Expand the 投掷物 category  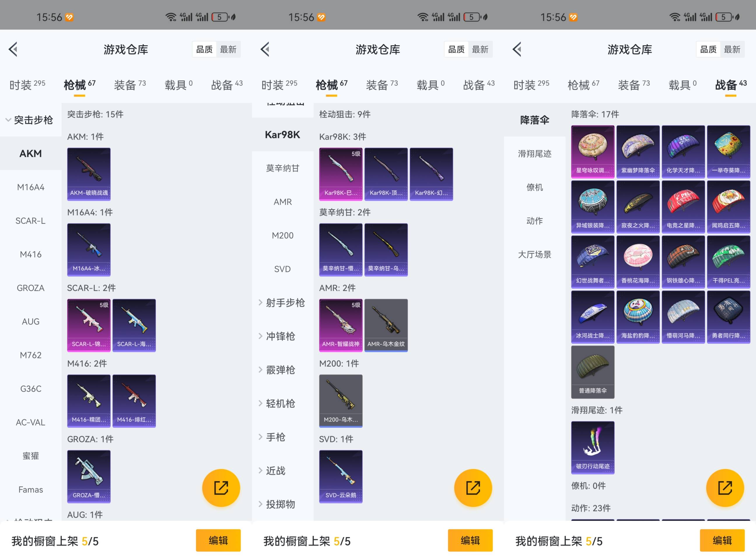pyautogui.click(x=277, y=504)
